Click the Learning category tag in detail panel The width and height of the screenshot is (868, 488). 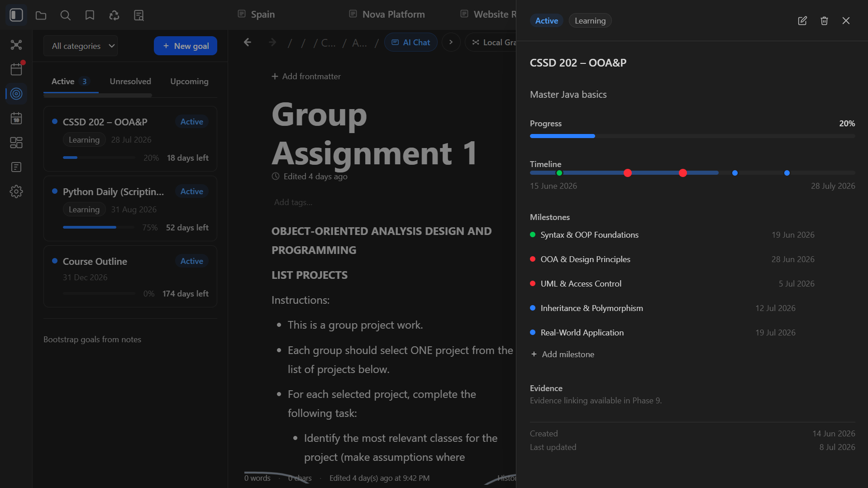590,21
